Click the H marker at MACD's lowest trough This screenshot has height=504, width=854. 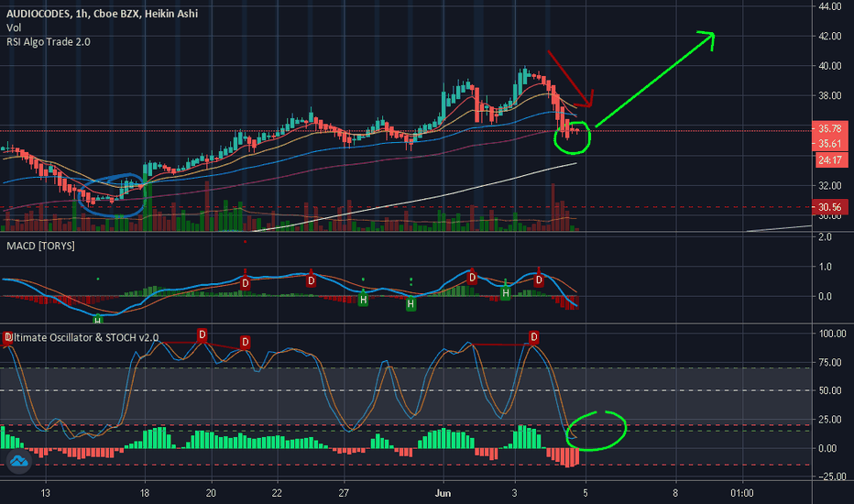(x=97, y=320)
